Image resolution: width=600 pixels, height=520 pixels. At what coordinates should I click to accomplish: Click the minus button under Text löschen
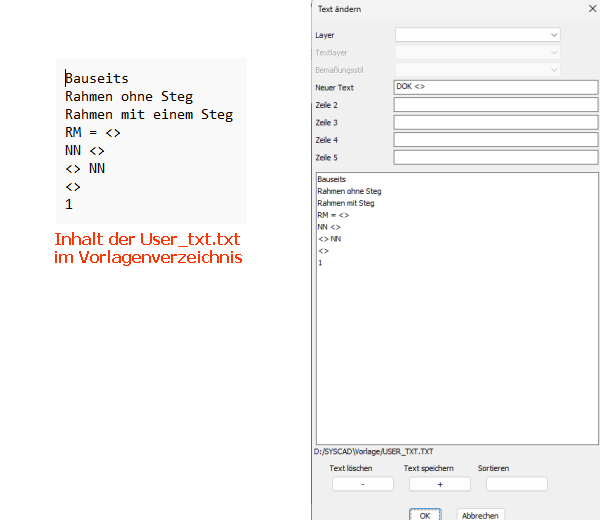(x=362, y=484)
